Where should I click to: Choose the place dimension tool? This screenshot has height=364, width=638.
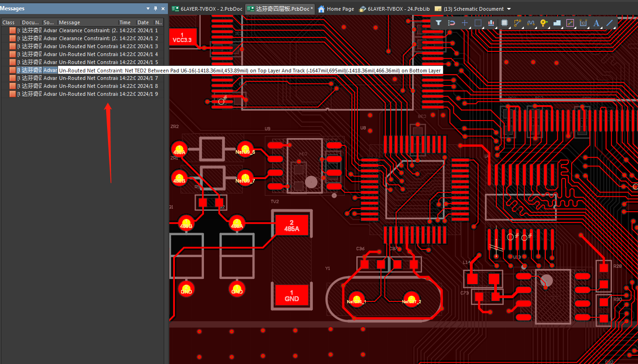[583, 22]
